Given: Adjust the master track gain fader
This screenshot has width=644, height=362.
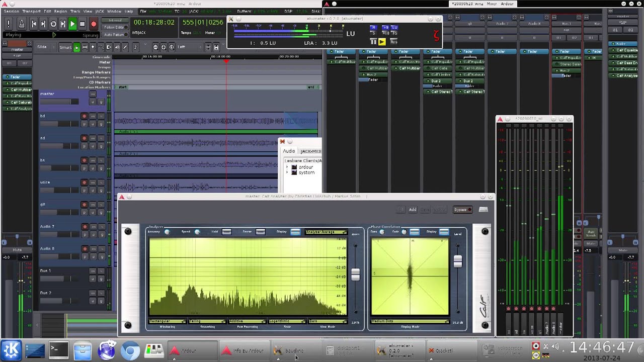Looking at the screenshot, I should coord(59,102).
